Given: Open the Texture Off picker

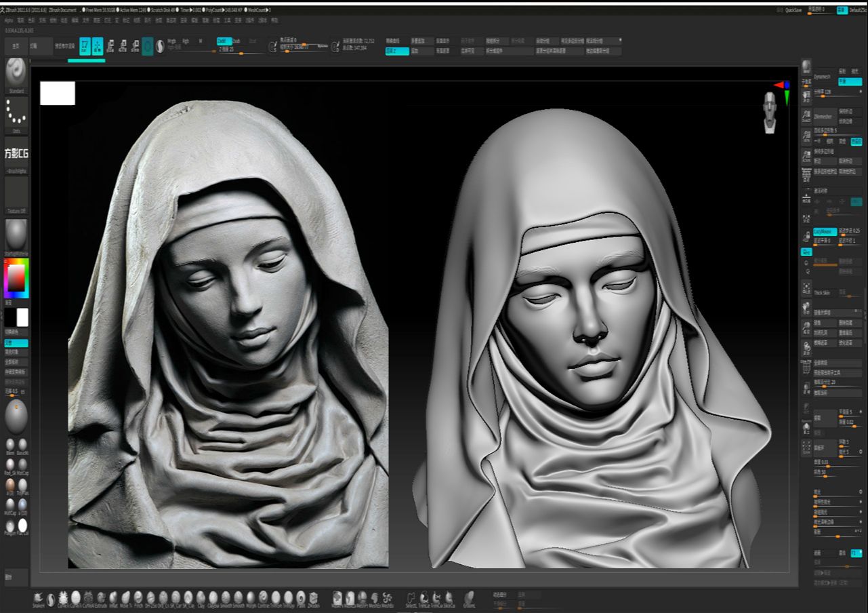Looking at the screenshot, I should pos(16,197).
